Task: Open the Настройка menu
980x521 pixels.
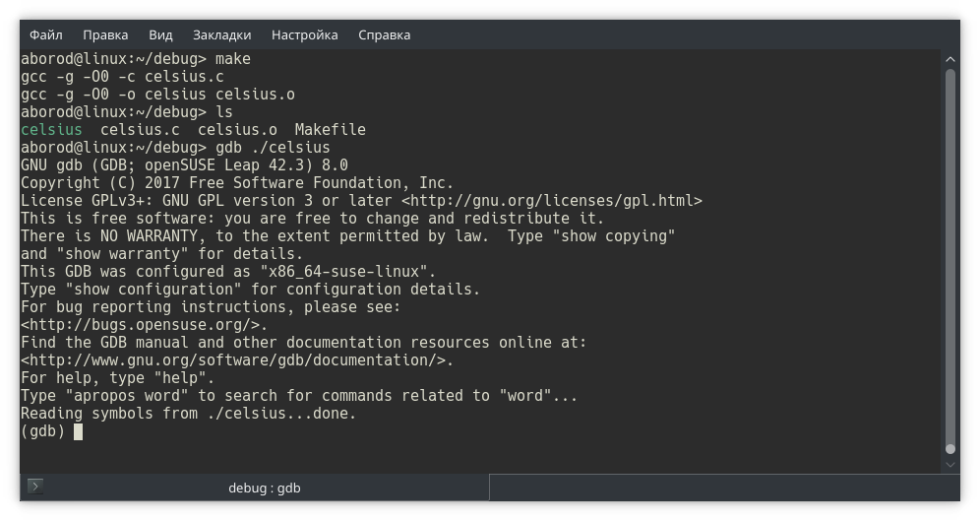Action: (304, 34)
